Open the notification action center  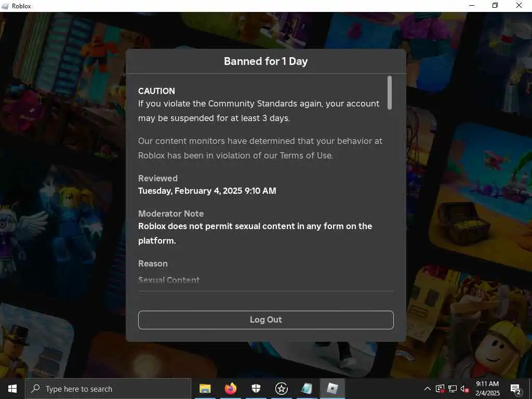click(516, 389)
